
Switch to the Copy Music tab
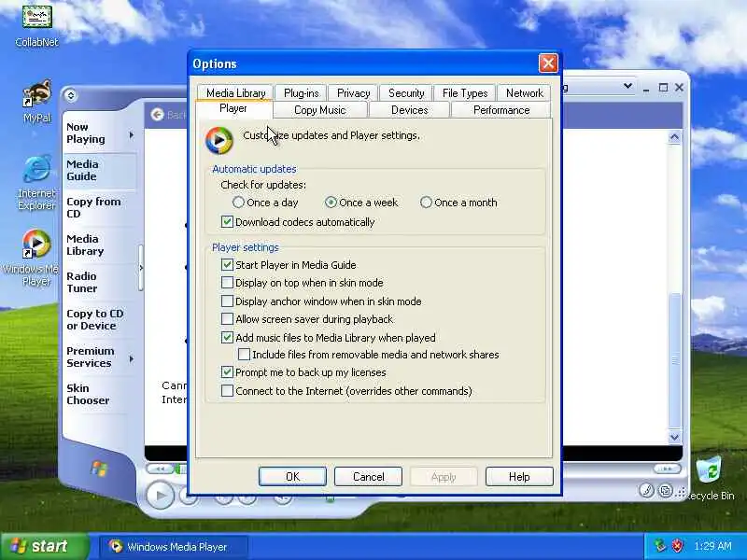coord(319,110)
